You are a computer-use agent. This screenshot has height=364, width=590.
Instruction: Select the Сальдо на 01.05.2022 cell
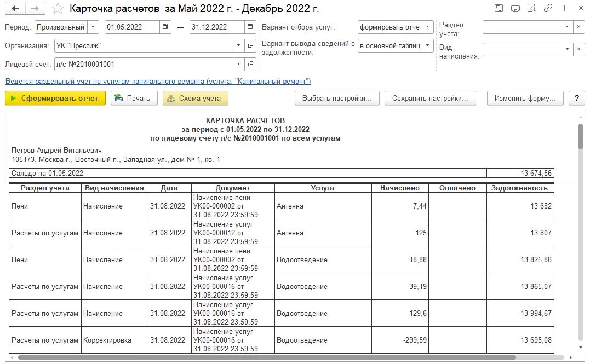click(x=248, y=174)
